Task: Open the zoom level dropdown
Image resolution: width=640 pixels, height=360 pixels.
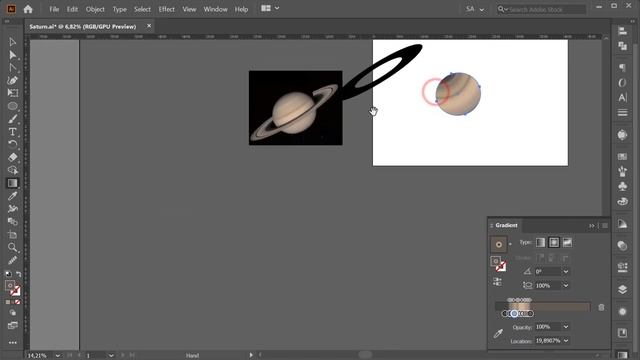Action: coord(58,356)
